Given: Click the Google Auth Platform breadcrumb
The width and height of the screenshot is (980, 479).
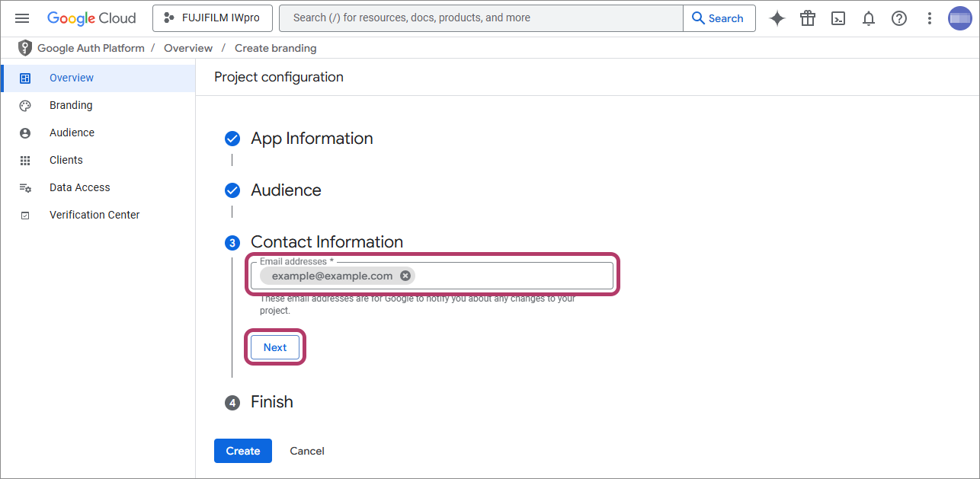Looking at the screenshot, I should (91, 48).
